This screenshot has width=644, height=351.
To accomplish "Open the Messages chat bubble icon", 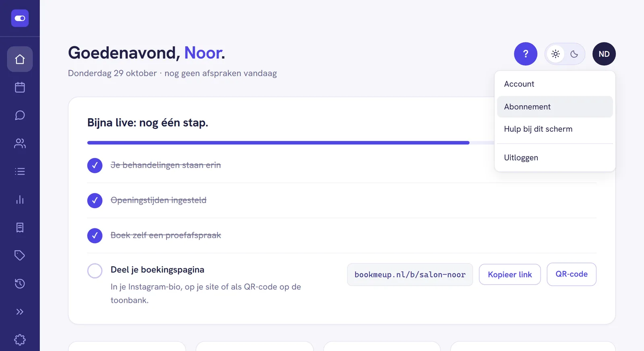I will coord(20,115).
